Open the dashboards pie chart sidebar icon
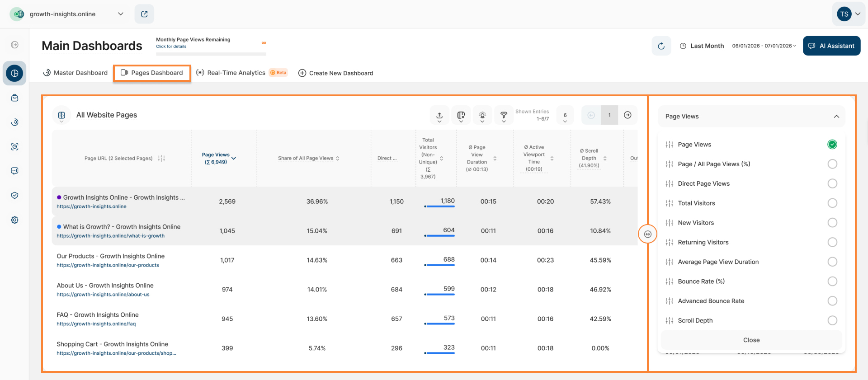The image size is (868, 380). click(14, 73)
